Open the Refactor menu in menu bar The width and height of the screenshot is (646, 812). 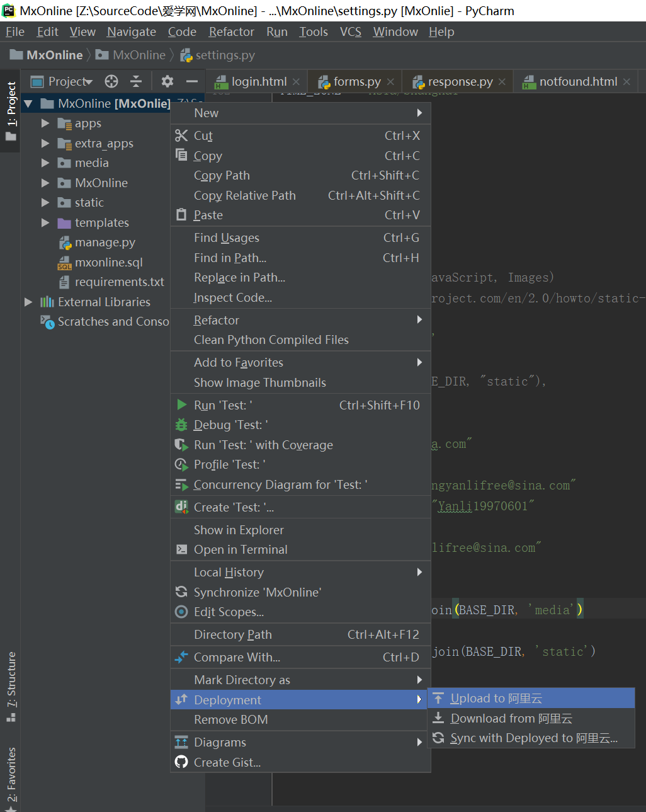(x=231, y=31)
